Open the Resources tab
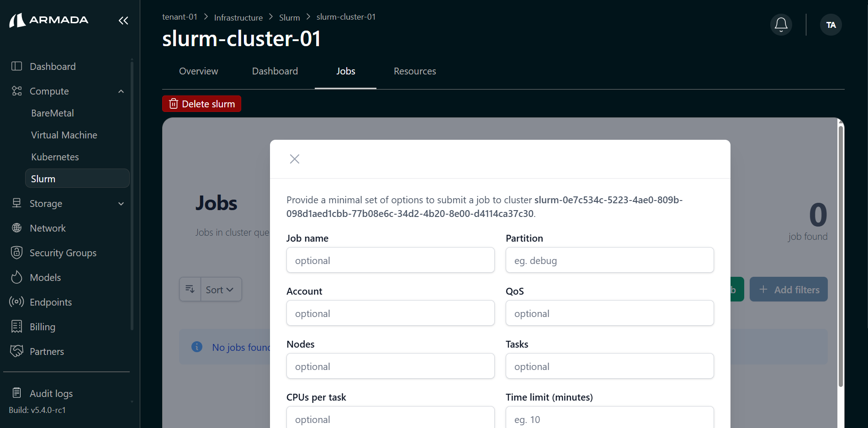This screenshot has width=868, height=428. [415, 71]
